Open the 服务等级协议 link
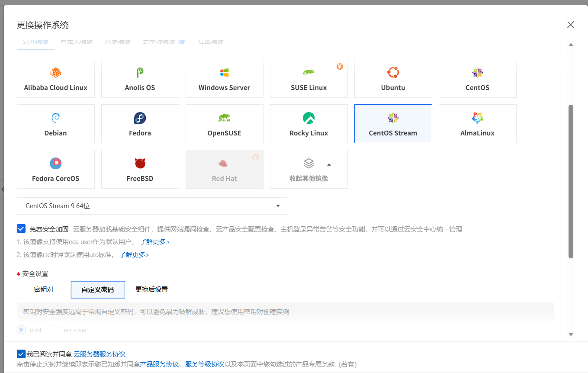This screenshot has height=373, width=588. click(205, 364)
